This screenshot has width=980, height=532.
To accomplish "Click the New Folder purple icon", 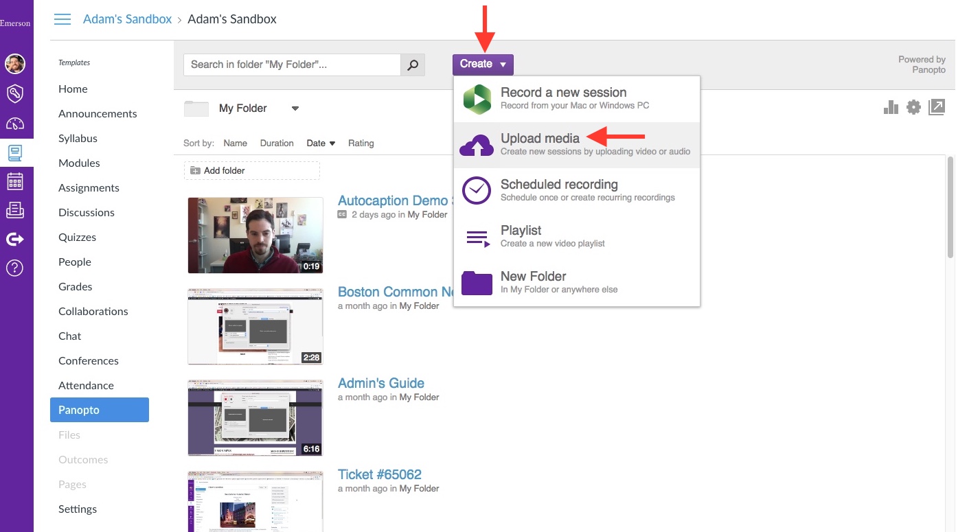I will [477, 283].
